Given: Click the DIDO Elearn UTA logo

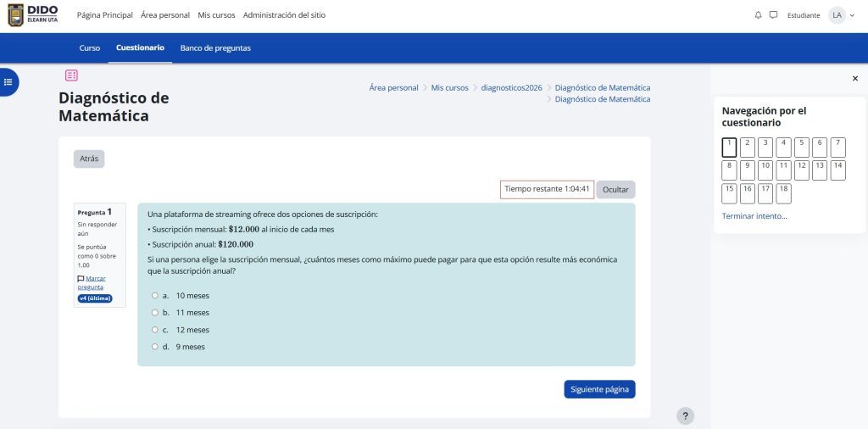Looking at the screenshot, I should coord(33,15).
